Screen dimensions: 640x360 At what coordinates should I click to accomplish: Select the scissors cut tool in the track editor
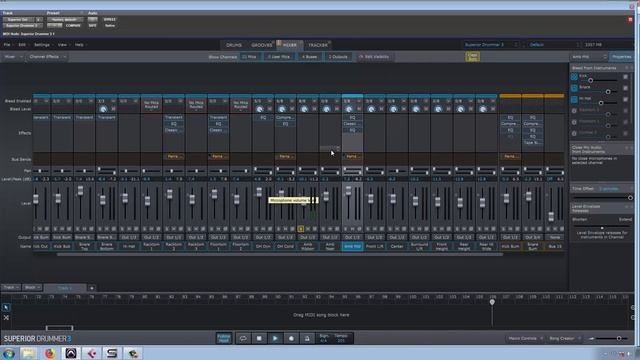click(x=6, y=317)
